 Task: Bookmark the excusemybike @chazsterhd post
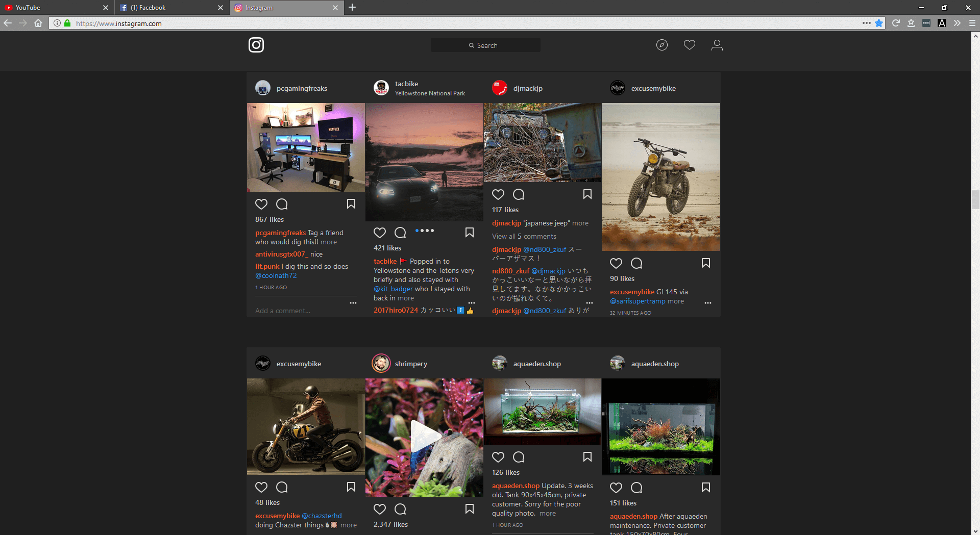click(x=351, y=487)
